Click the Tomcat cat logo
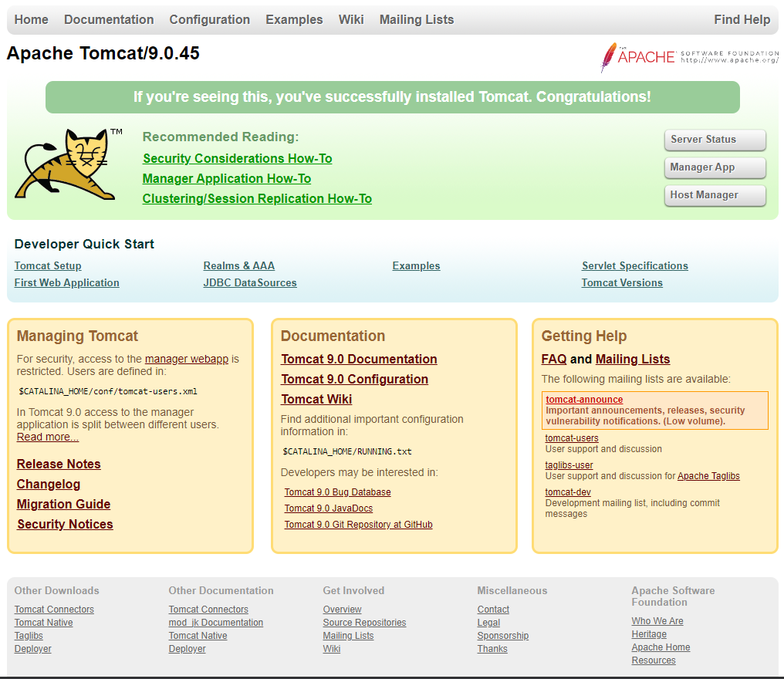 pyautogui.click(x=66, y=164)
